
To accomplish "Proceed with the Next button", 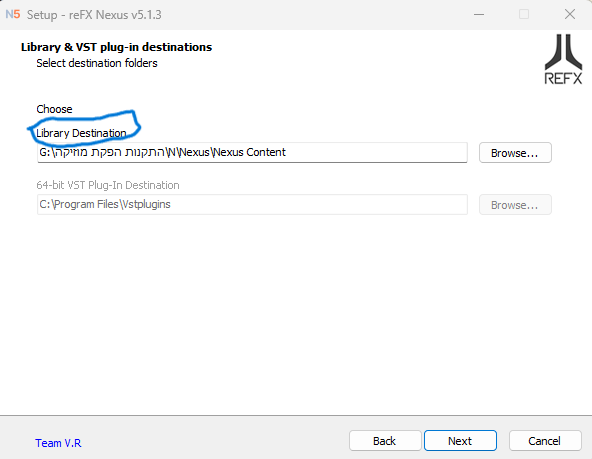I will [460, 441].
